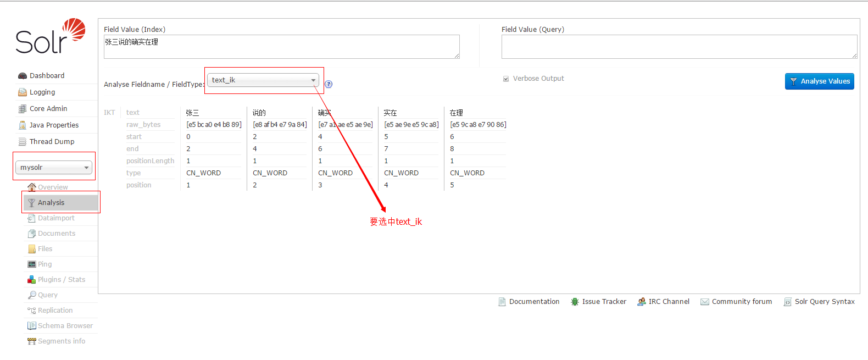Click the Replication nodes icon
Viewport: 868px width, 360px height.
point(31,311)
